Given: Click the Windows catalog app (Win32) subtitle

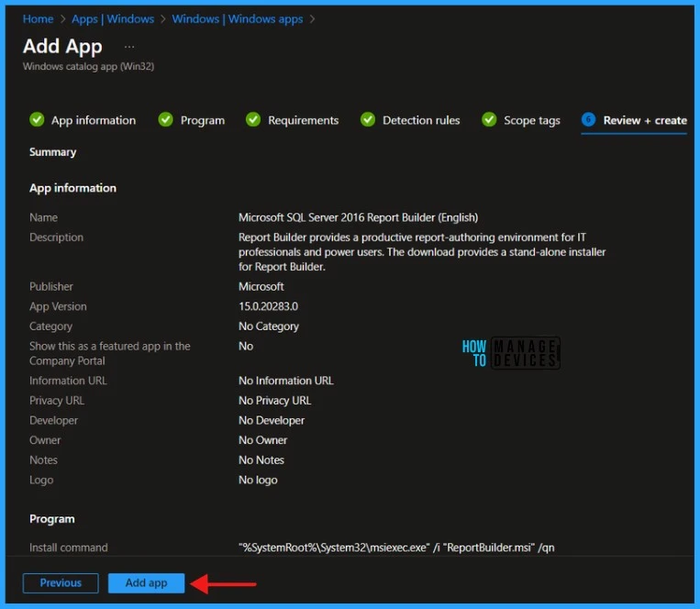Looking at the screenshot, I should coord(88,66).
